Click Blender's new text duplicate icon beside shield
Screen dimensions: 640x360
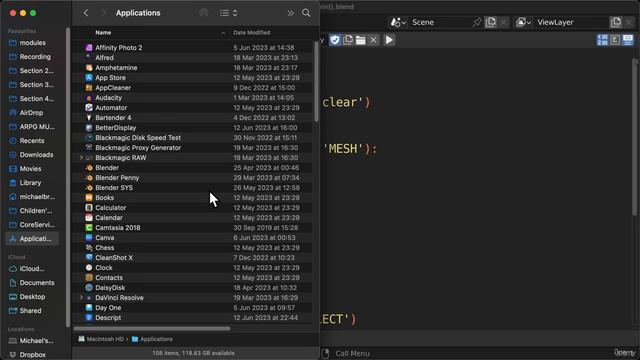click(348, 40)
